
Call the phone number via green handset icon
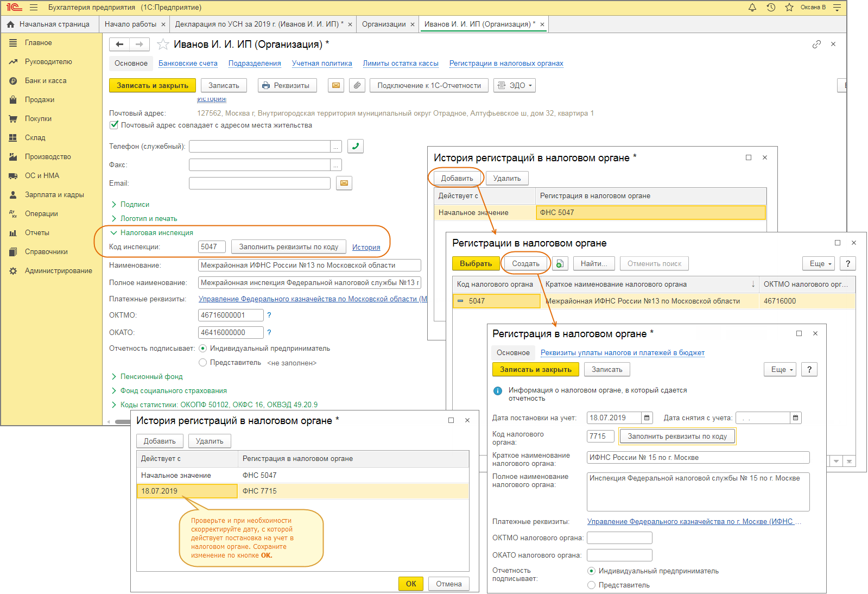point(356,146)
